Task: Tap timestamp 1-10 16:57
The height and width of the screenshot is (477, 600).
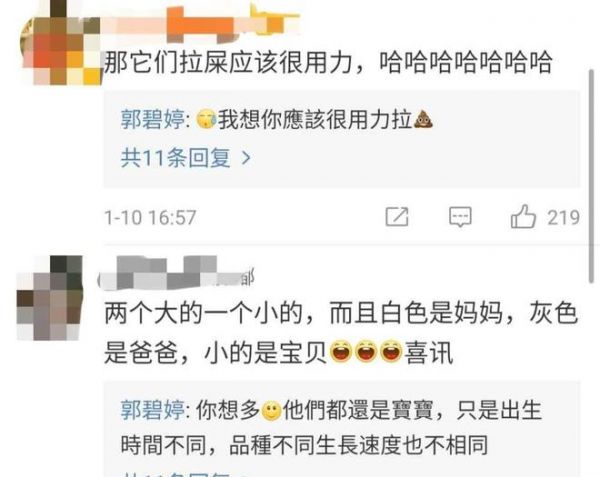Action: pos(150,218)
